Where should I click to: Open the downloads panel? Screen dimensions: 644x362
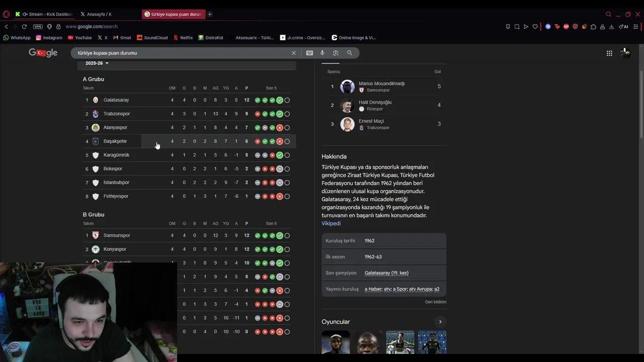pos(611,27)
